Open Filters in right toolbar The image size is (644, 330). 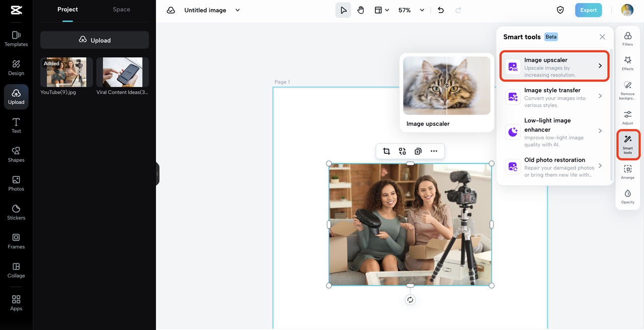pyautogui.click(x=627, y=39)
